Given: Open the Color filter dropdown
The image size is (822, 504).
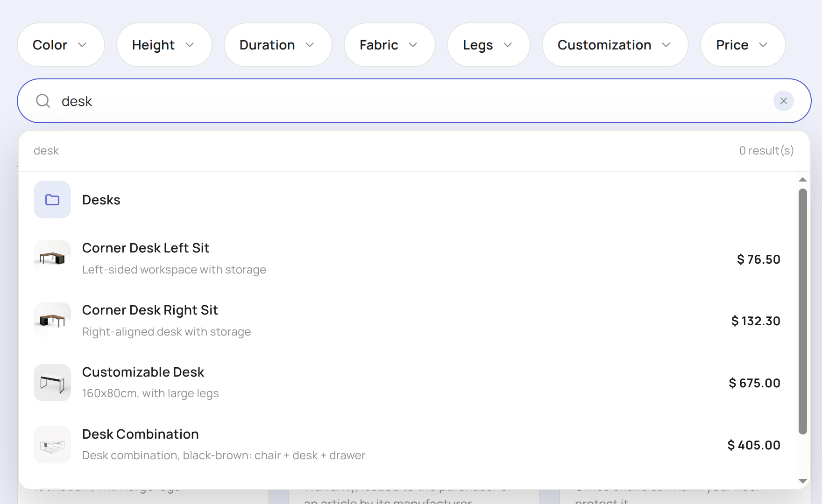Looking at the screenshot, I should [61, 45].
